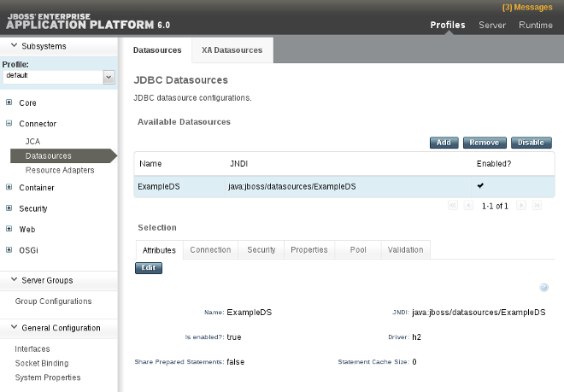The height and width of the screenshot is (392, 564).
Task: Switch to XA Datasources tab
Action: point(232,50)
